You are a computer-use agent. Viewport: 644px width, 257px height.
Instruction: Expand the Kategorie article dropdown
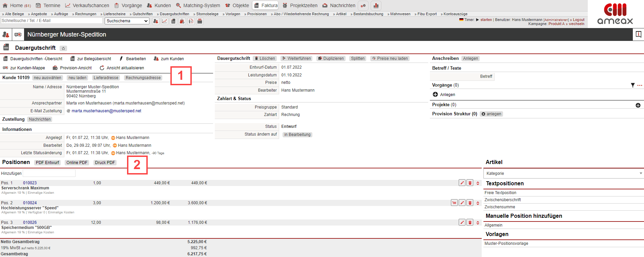coord(563,173)
